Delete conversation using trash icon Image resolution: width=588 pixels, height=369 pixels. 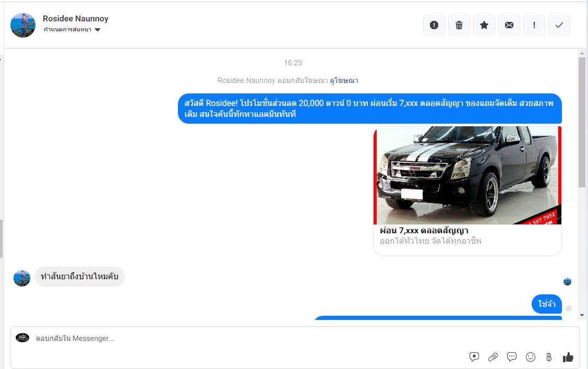(459, 25)
